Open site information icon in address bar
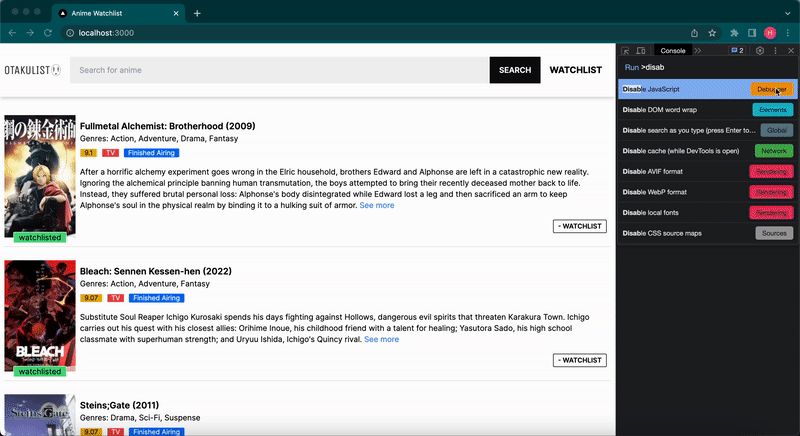The image size is (800, 436). click(70, 33)
